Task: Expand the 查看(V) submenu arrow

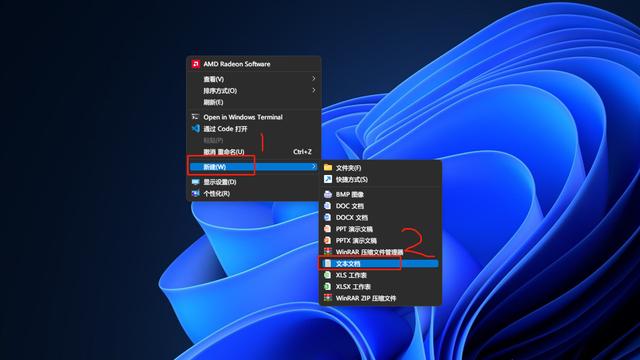Action: point(313,78)
